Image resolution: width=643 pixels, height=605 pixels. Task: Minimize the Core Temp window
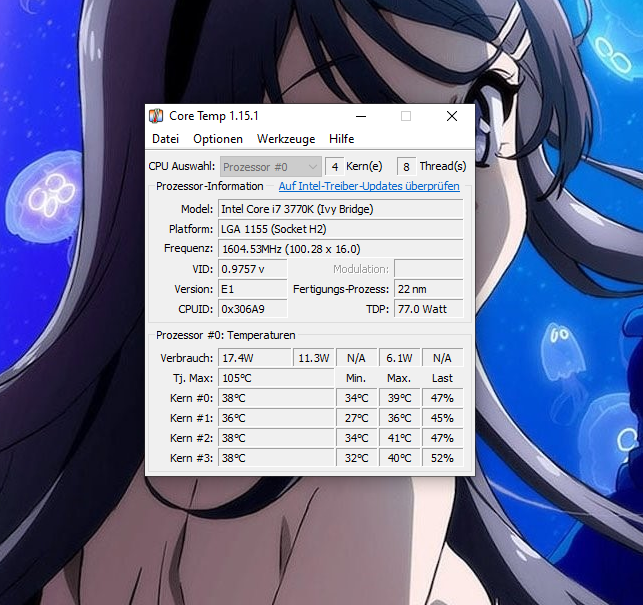click(x=361, y=116)
